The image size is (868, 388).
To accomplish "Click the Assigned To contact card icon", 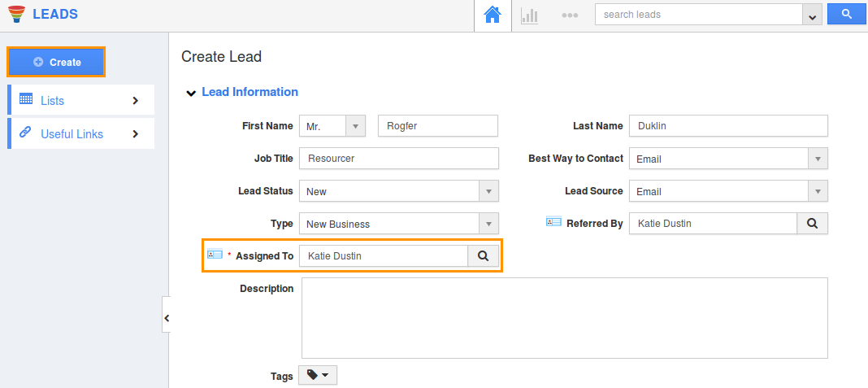I will (215, 255).
